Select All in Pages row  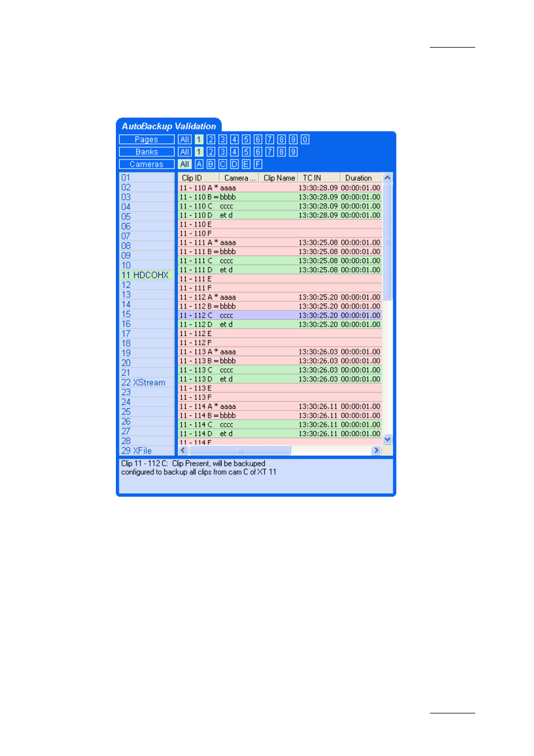click(x=185, y=139)
